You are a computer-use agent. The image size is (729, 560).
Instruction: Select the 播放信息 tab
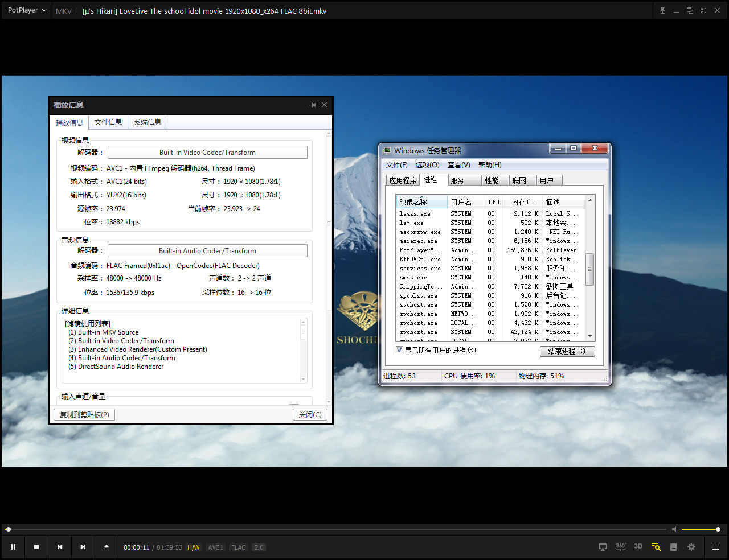click(x=69, y=122)
